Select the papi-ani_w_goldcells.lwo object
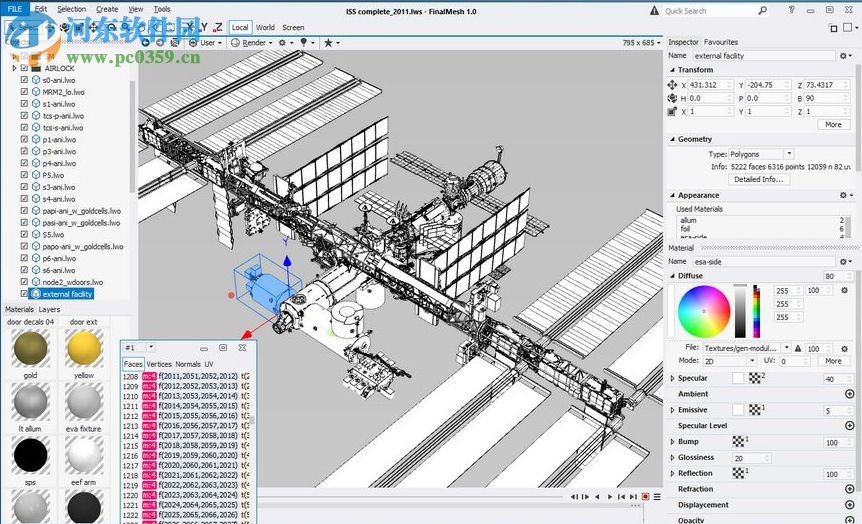The height and width of the screenshot is (524, 862). pyautogui.click(x=81, y=211)
